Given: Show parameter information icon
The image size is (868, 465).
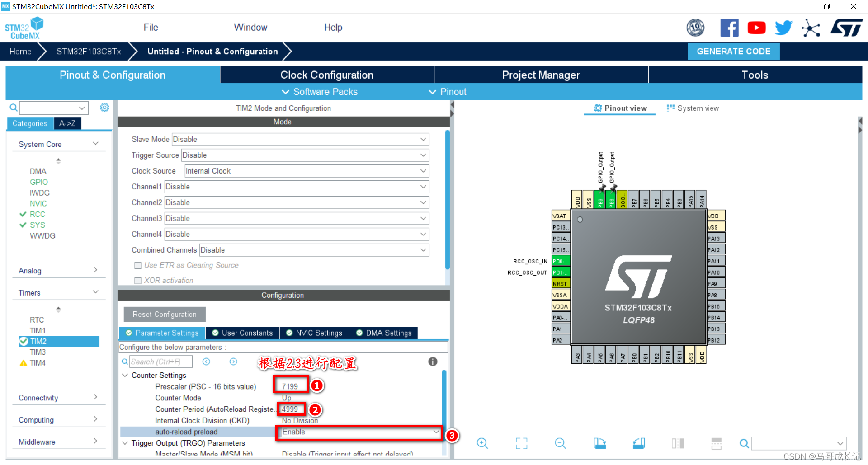Looking at the screenshot, I should coord(433,362).
